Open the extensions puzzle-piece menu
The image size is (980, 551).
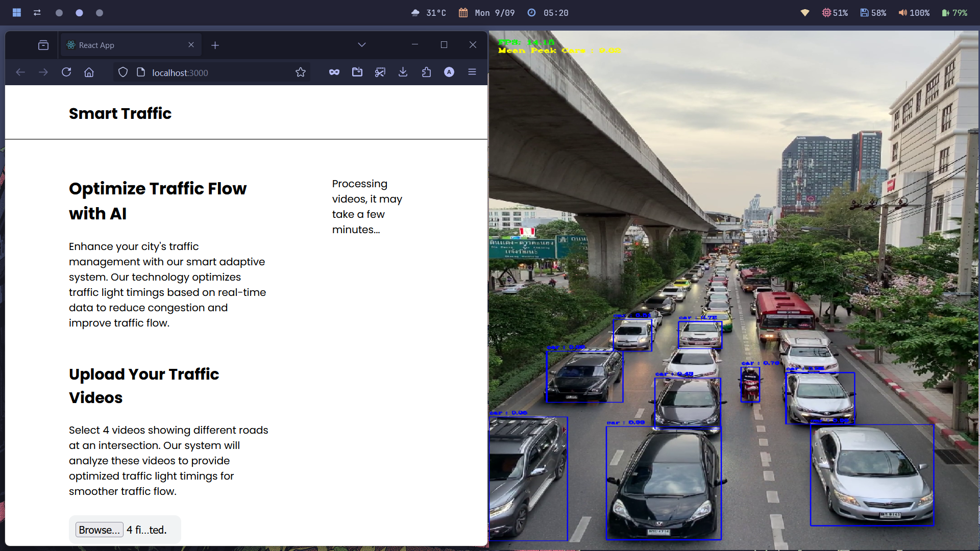pyautogui.click(x=426, y=72)
